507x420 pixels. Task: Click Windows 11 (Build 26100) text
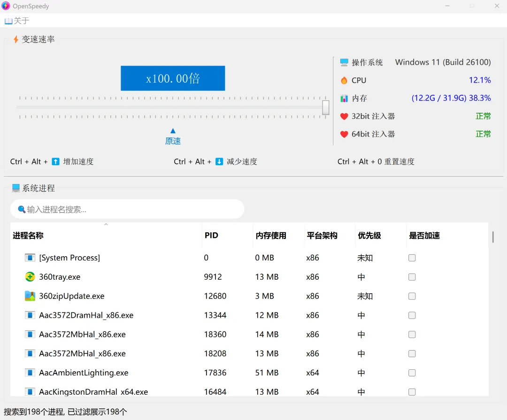coord(443,62)
